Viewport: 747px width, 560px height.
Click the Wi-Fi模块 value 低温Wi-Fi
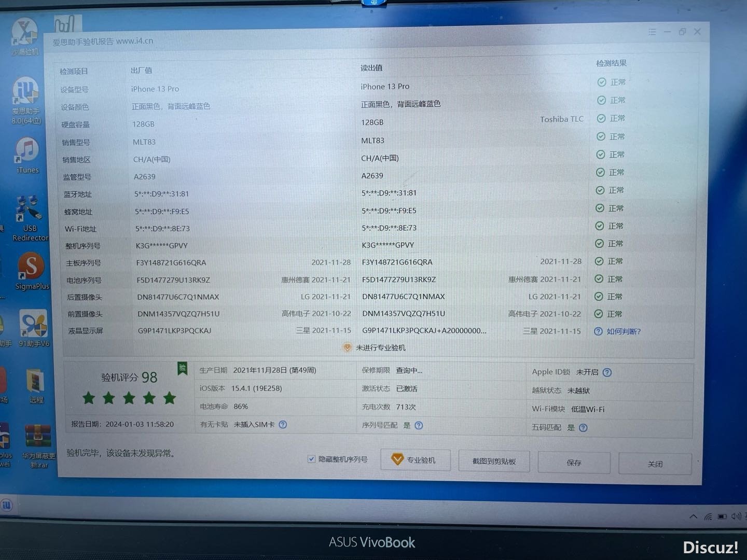588,409
